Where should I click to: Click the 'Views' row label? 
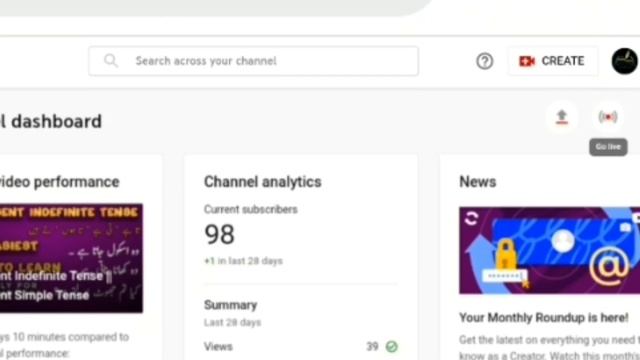pyautogui.click(x=218, y=347)
